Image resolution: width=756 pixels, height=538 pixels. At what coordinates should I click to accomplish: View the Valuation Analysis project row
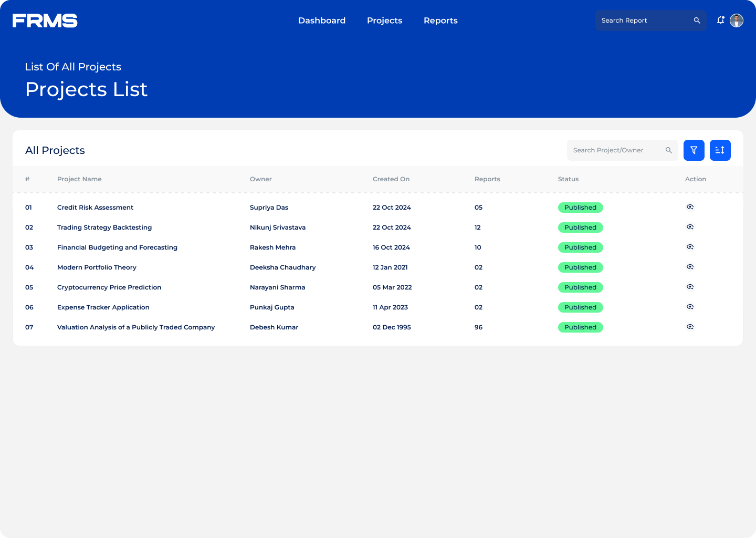[690, 327]
